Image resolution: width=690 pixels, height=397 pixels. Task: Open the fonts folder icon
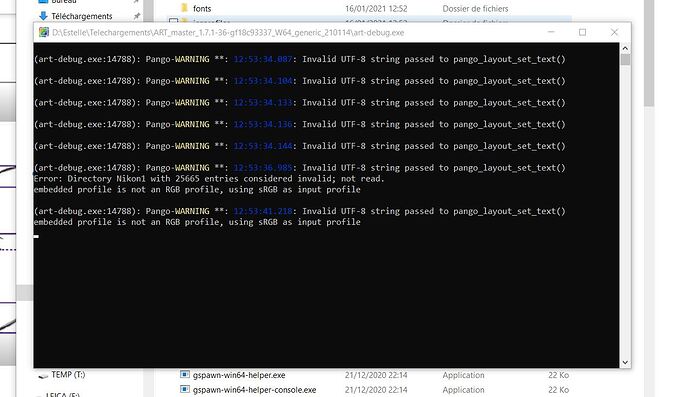[184, 8]
